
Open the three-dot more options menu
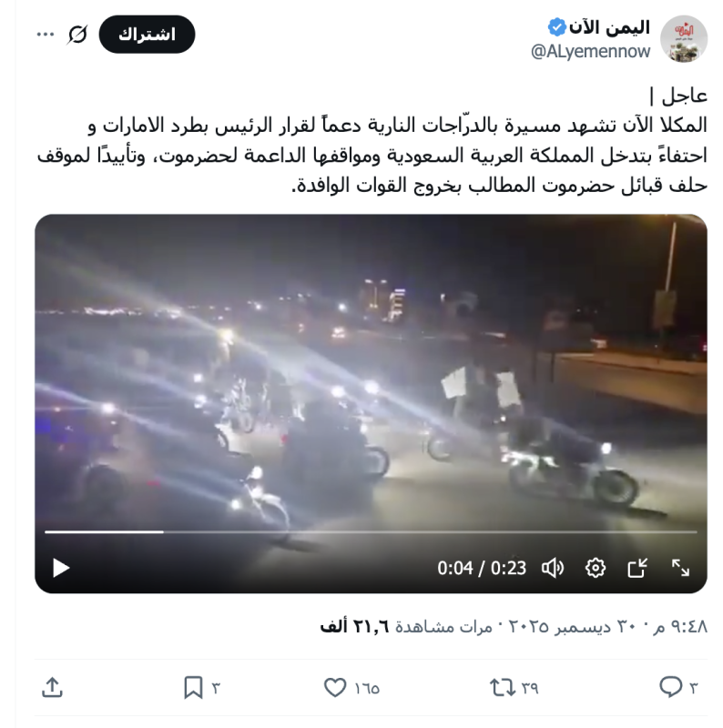coord(46,35)
